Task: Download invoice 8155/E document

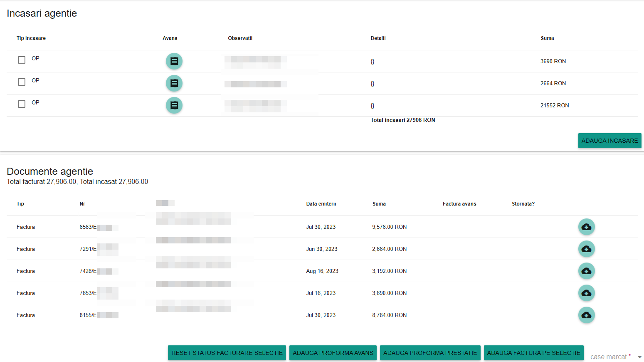Action: [x=587, y=315]
